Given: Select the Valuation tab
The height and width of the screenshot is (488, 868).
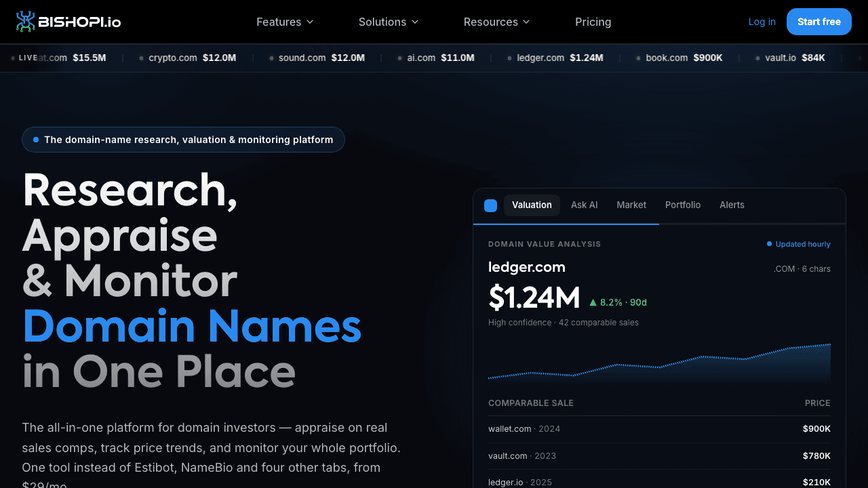Looking at the screenshot, I should click(x=532, y=205).
